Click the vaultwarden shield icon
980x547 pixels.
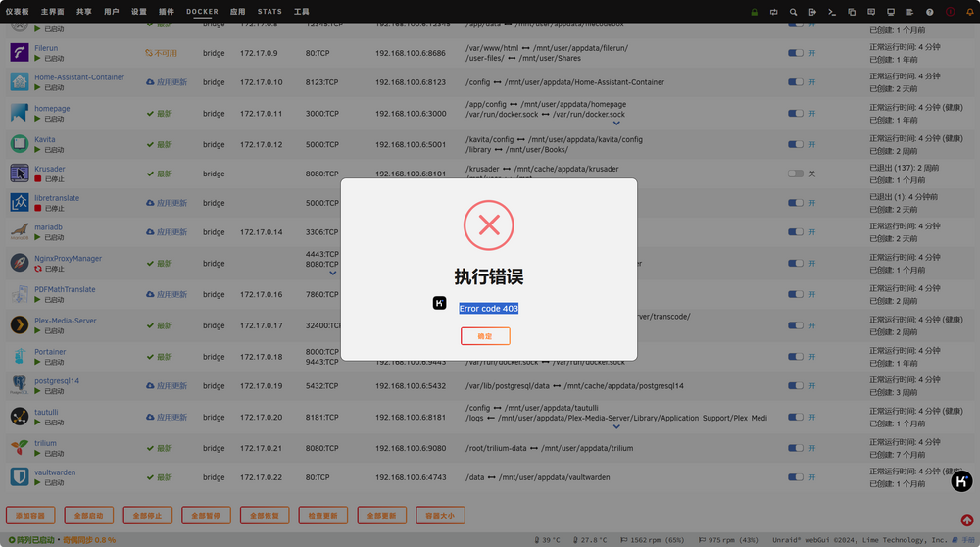coord(20,477)
